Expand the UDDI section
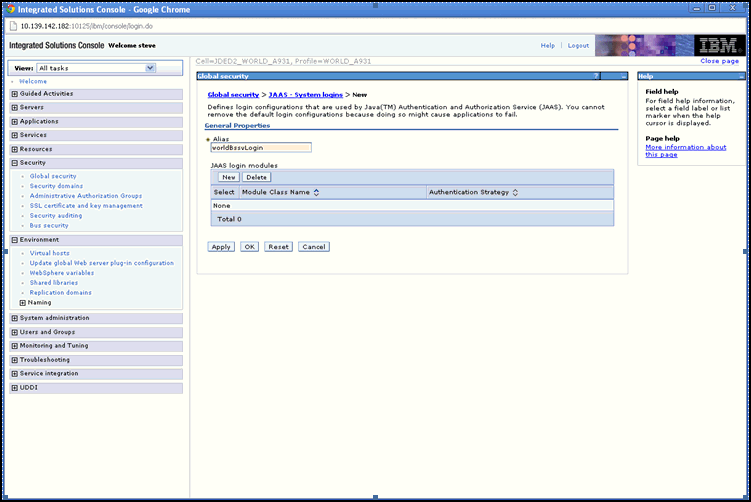The height and width of the screenshot is (502, 751). click(x=14, y=388)
